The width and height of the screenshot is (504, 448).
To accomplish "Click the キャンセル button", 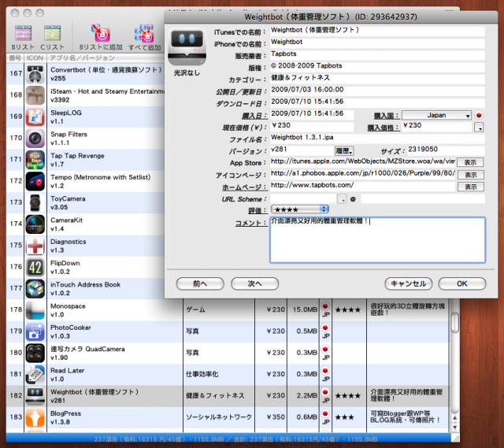I will tap(408, 283).
